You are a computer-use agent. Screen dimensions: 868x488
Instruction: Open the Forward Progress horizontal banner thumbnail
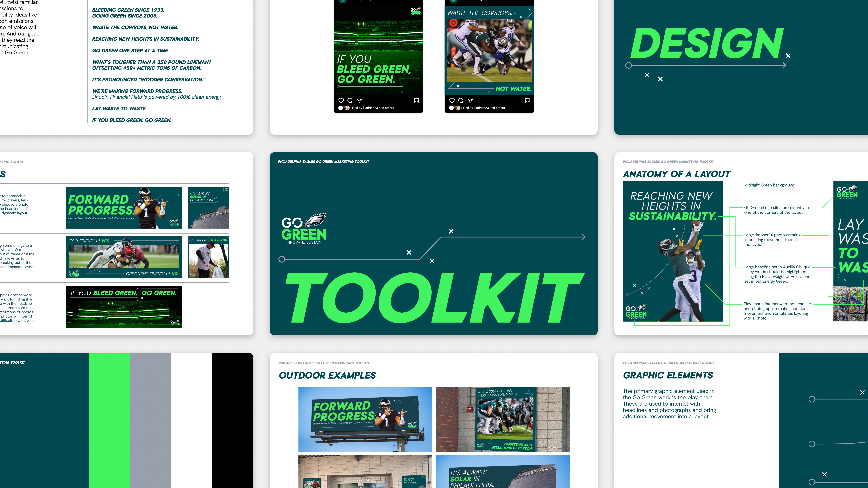pyautogui.click(x=124, y=208)
